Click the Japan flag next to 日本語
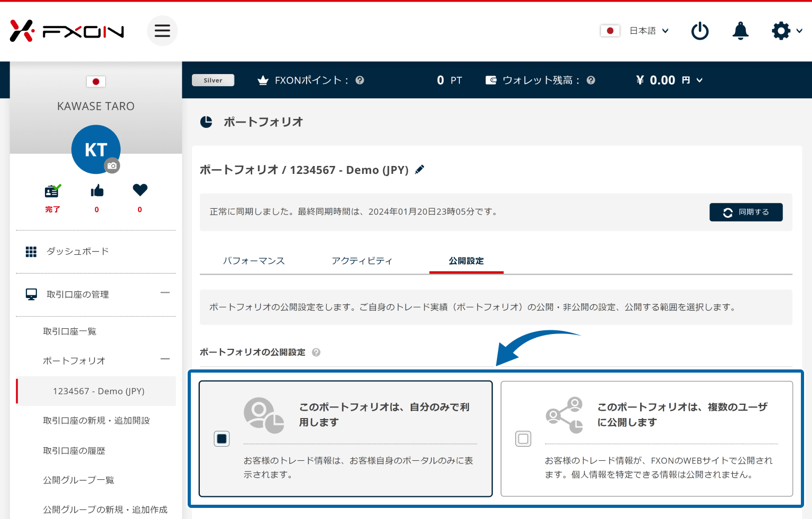 (610, 31)
